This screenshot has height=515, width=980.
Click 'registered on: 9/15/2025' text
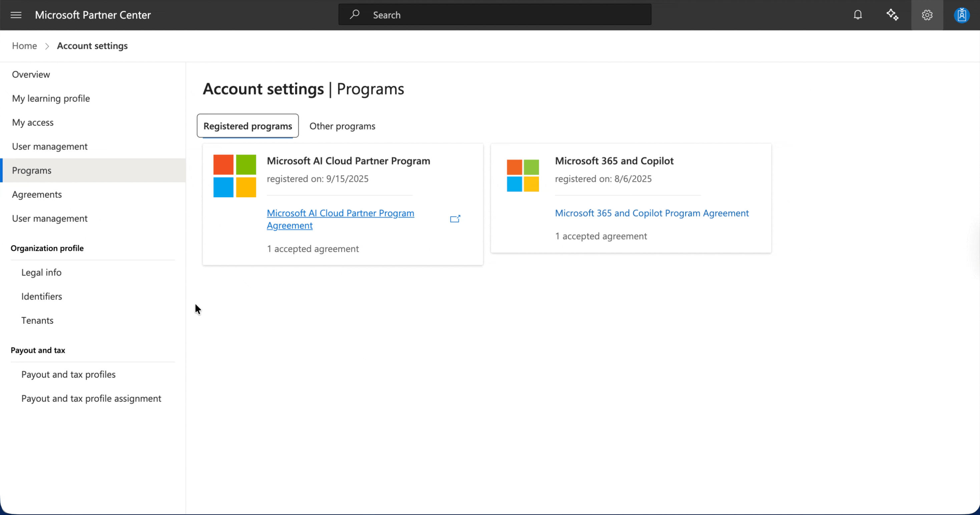coord(317,178)
